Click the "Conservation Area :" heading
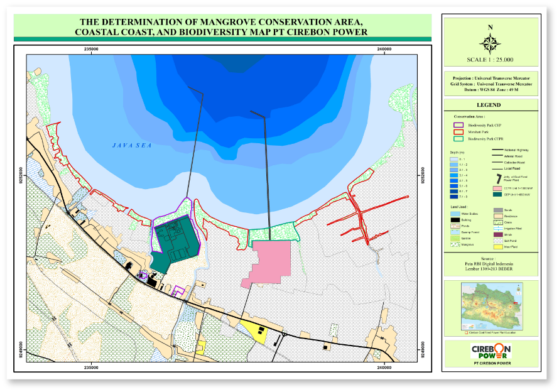559x392 pixels. 470,117
